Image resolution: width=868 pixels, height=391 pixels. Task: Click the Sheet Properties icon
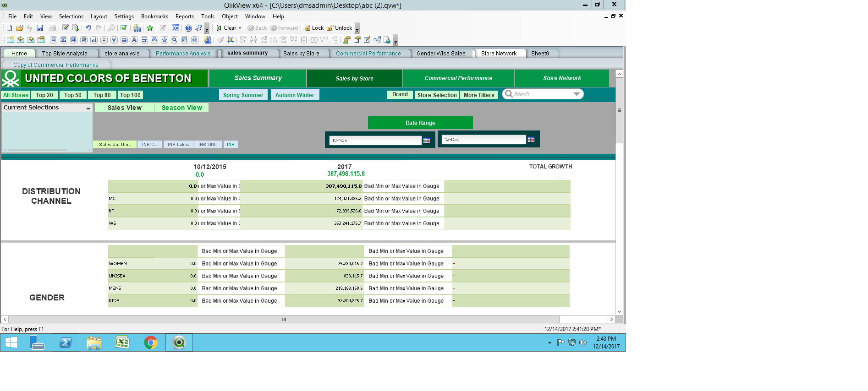click(41, 40)
